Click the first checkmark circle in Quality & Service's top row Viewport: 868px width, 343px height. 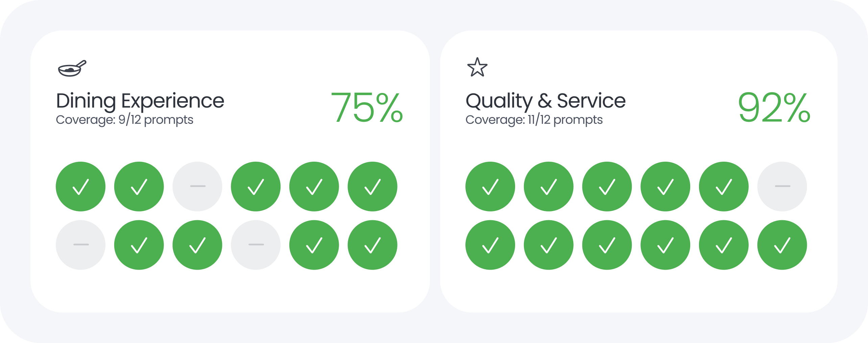pos(490,186)
